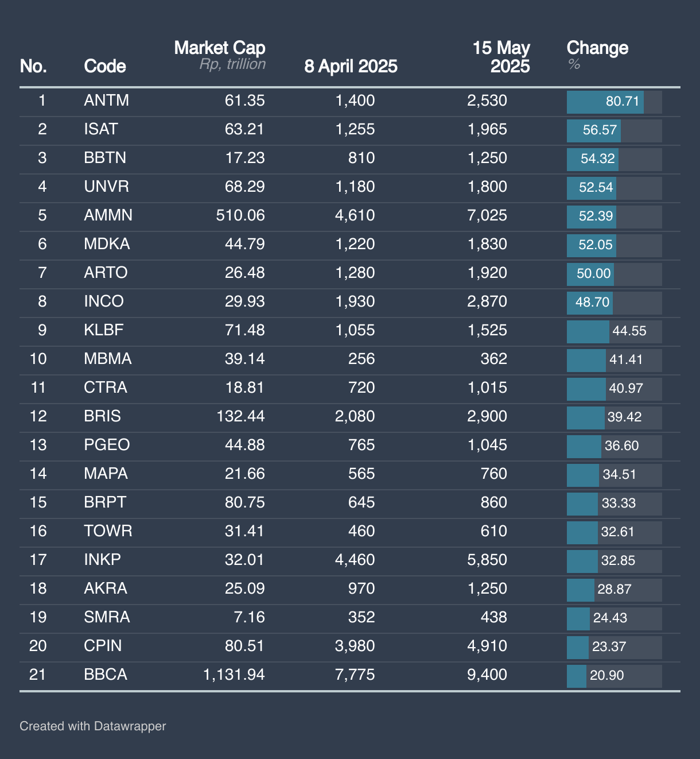This screenshot has width=700, height=759.
Task: Select the SMRA stock code cell
Action: tap(107, 618)
